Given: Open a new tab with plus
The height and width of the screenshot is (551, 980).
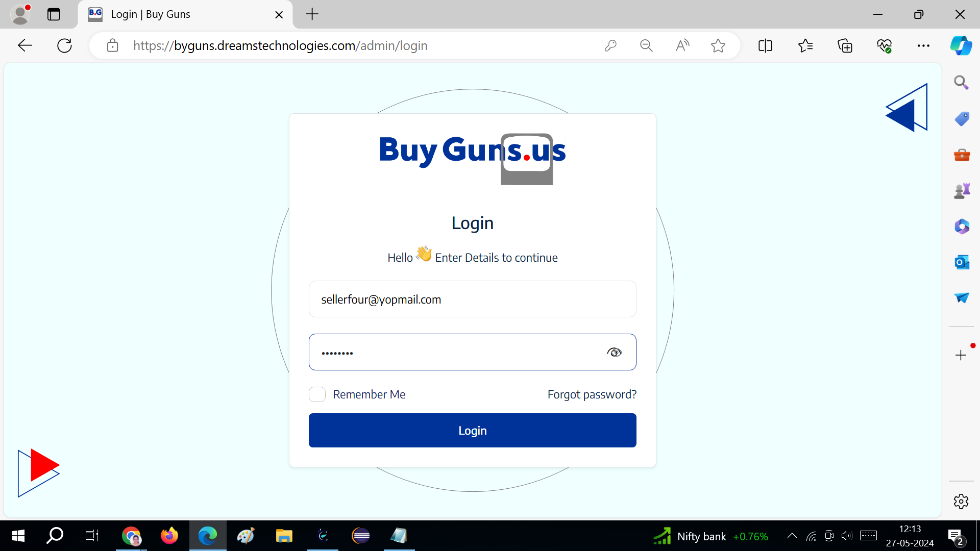Looking at the screenshot, I should pos(312,14).
